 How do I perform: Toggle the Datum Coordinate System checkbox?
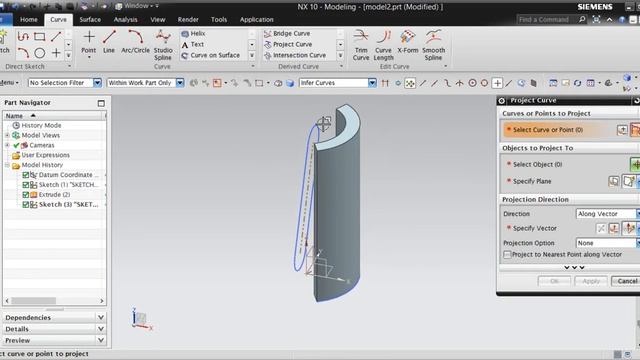(25, 175)
